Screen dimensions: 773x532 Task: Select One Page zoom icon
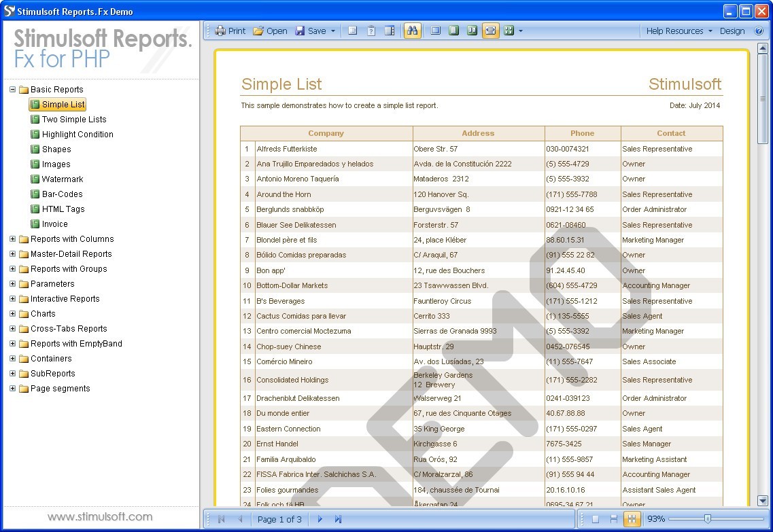(453, 31)
